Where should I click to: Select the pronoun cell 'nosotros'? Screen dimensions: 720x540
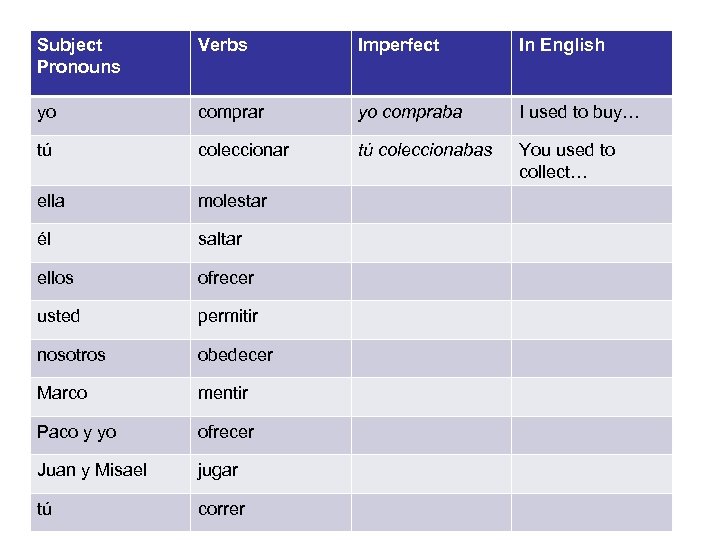click(x=70, y=355)
